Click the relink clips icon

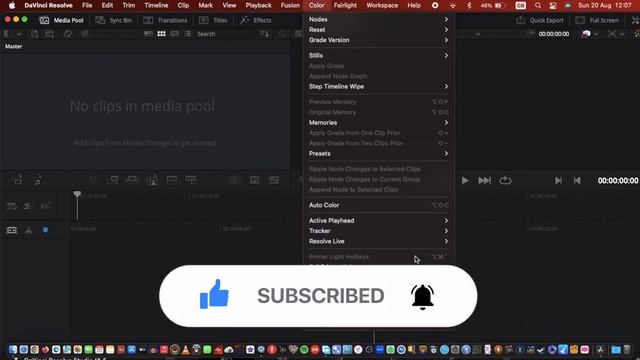click(x=85, y=34)
